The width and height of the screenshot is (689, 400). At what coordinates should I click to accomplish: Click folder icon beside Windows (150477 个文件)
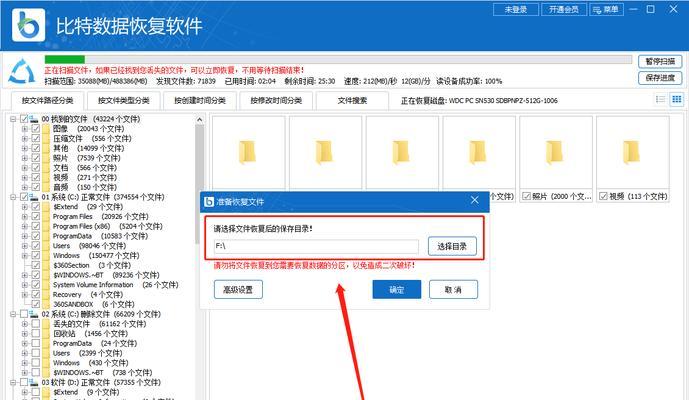(46, 255)
